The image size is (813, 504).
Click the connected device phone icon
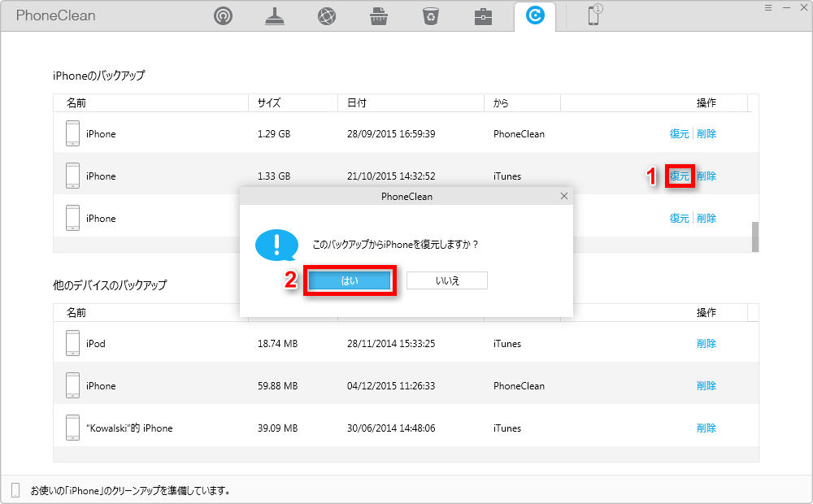pyautogui.click(x=594, y=15)
